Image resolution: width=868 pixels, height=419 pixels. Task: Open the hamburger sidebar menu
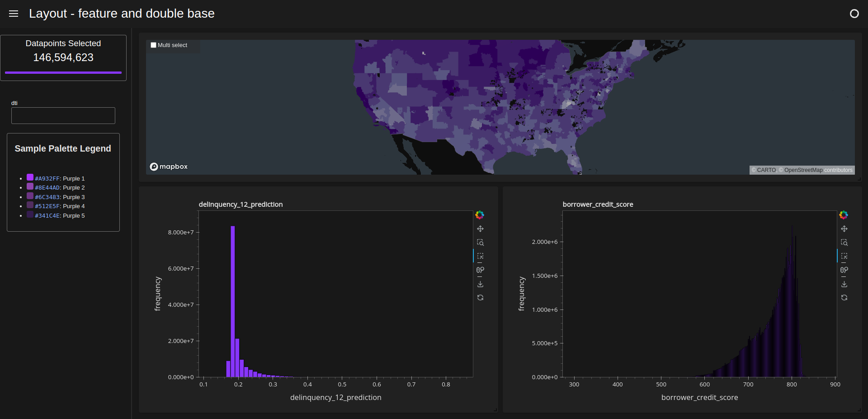point(14,14)
